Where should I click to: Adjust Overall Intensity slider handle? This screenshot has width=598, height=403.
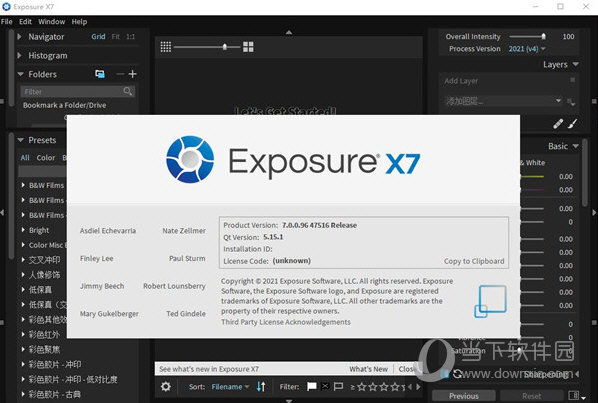point(543,37)
